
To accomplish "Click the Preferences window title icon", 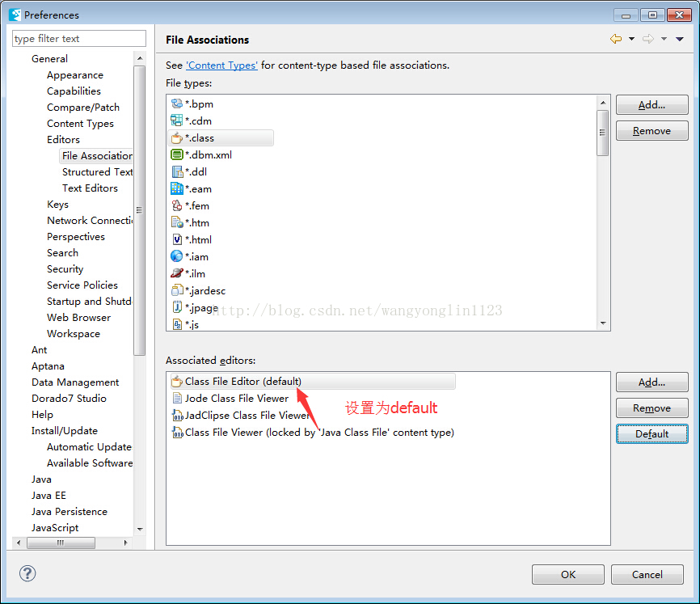I will pos(15,15).
